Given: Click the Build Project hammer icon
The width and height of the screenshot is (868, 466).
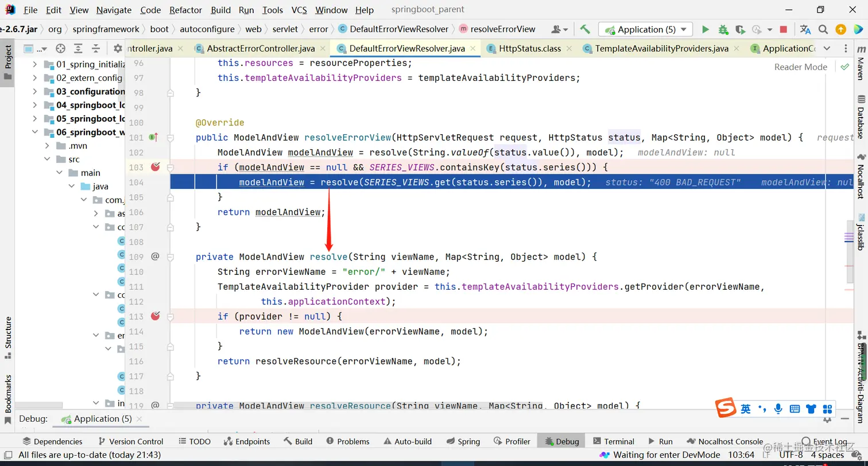Looking at the screenshot, I should click(585, 29).
